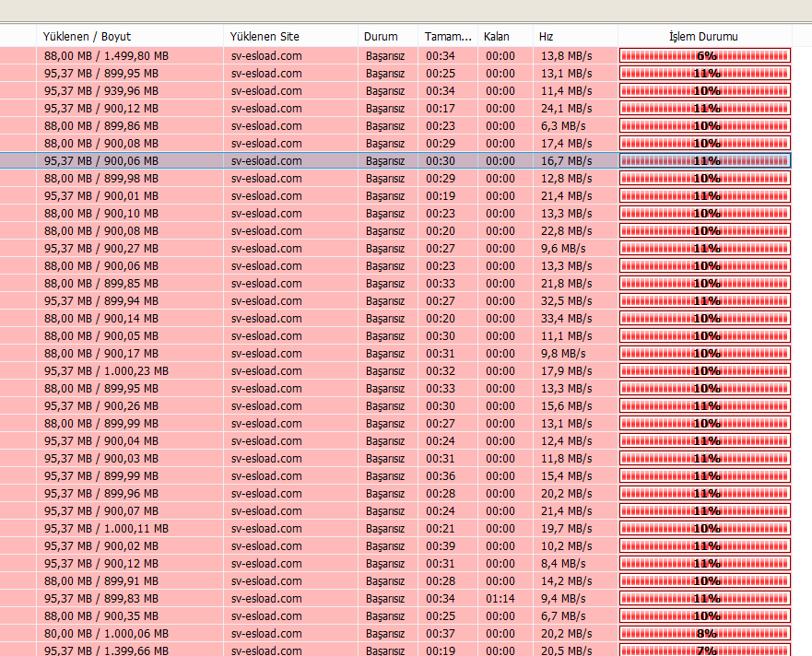Click the 6% progress bar
This screenshot has height=656, width=812.
pyautogui.click(x=705, y=56)
